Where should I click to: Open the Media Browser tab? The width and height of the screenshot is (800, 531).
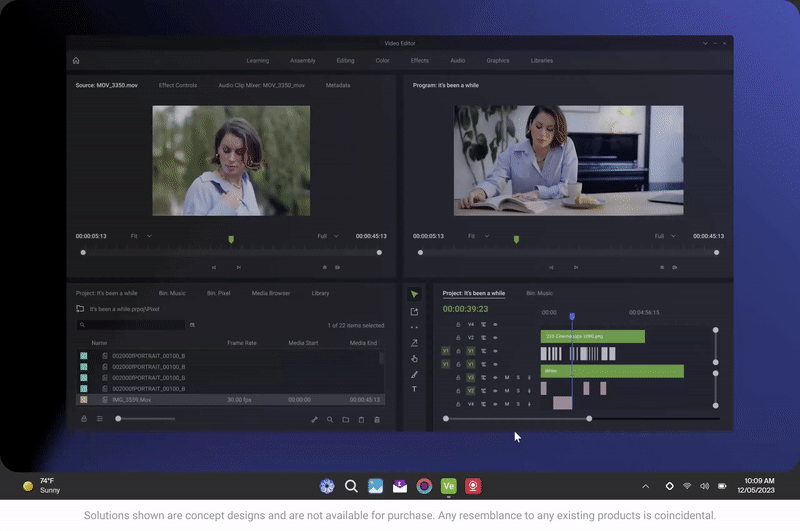tap(271, 293)
